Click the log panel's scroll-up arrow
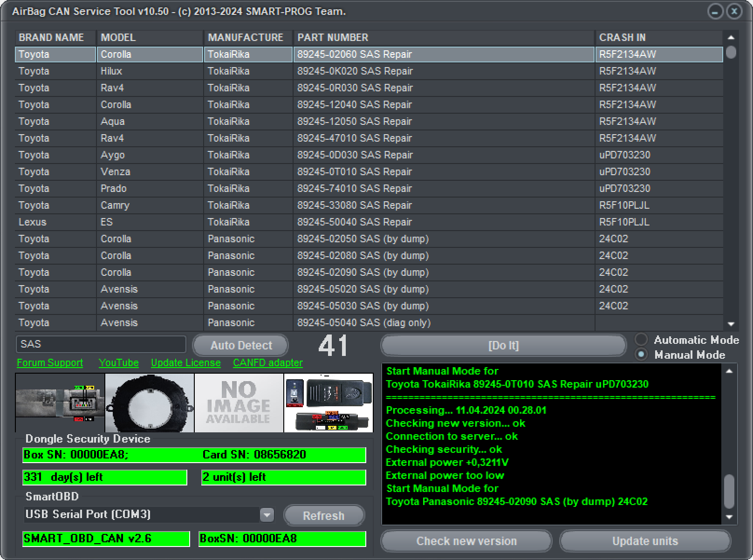Screen dimensions: 753x560 click(729, 371)
